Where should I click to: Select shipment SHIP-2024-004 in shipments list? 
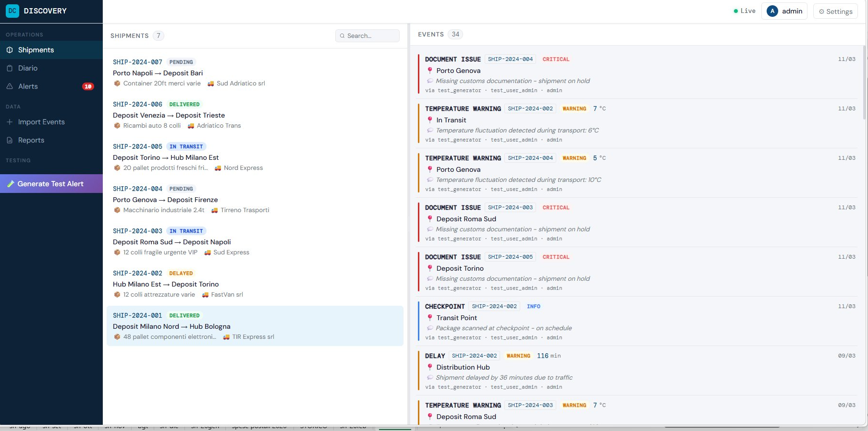pos(255,199)
